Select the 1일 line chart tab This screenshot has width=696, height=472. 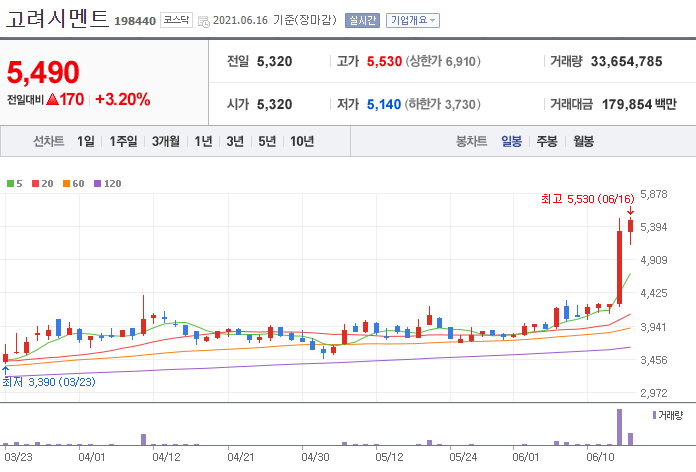86,141
